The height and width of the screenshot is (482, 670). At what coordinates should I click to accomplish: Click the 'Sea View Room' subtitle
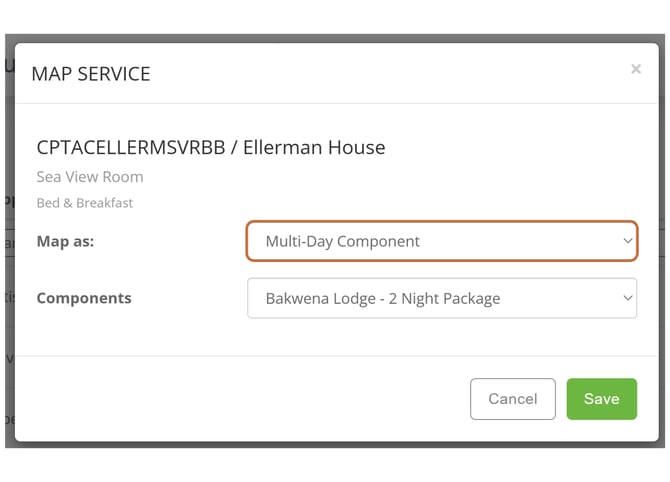(90, 177)
